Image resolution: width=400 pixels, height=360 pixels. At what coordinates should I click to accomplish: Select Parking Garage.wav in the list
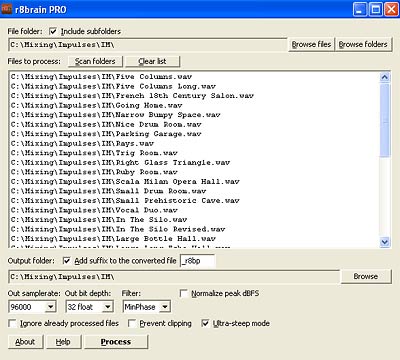[106, 134]
